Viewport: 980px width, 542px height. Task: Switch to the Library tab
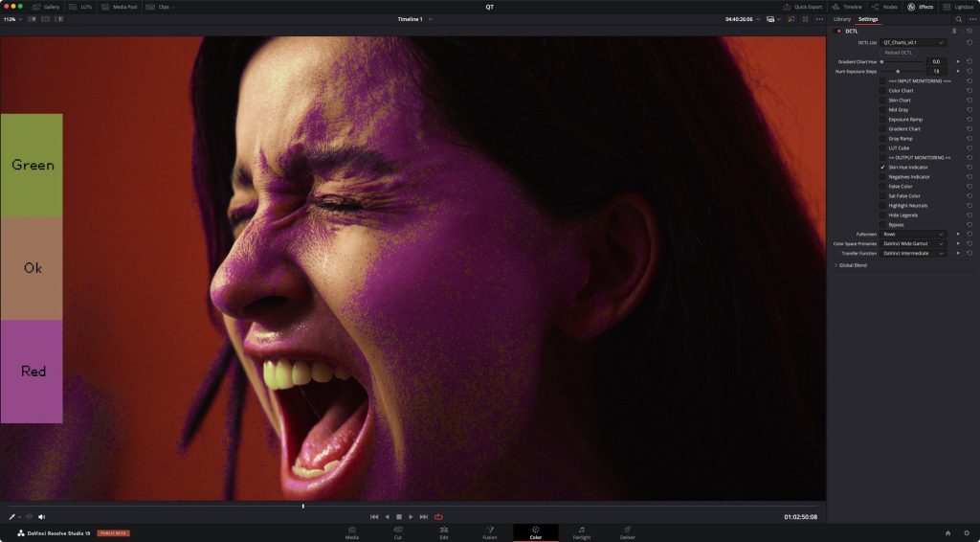(x=842, y=19)
